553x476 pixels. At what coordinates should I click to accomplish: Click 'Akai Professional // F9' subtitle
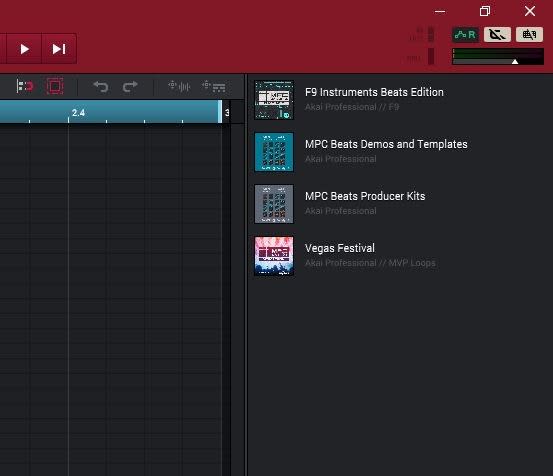pyautogui.click(x=352, y=107)
